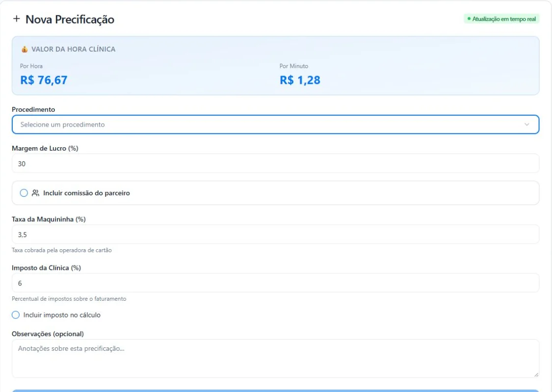Click the textarea resize handle corner

[536, 375]
